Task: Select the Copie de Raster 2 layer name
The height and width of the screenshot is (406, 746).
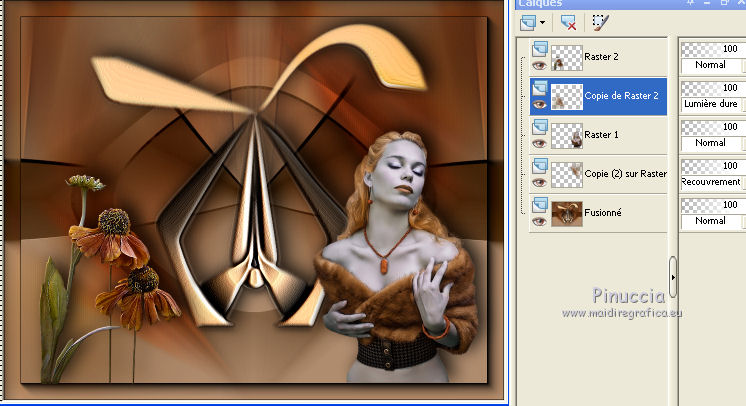Action: pyautogui.click(x=621, y=96)
